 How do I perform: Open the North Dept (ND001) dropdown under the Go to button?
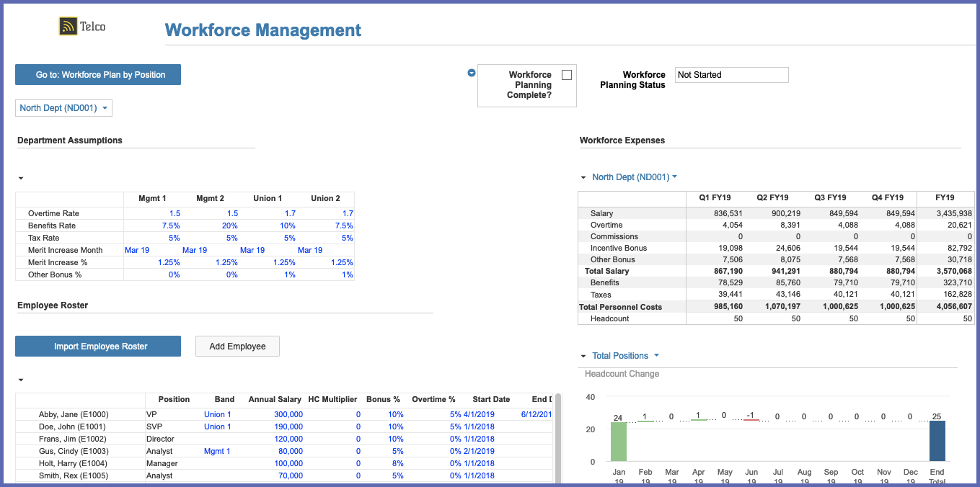point(63,108)
